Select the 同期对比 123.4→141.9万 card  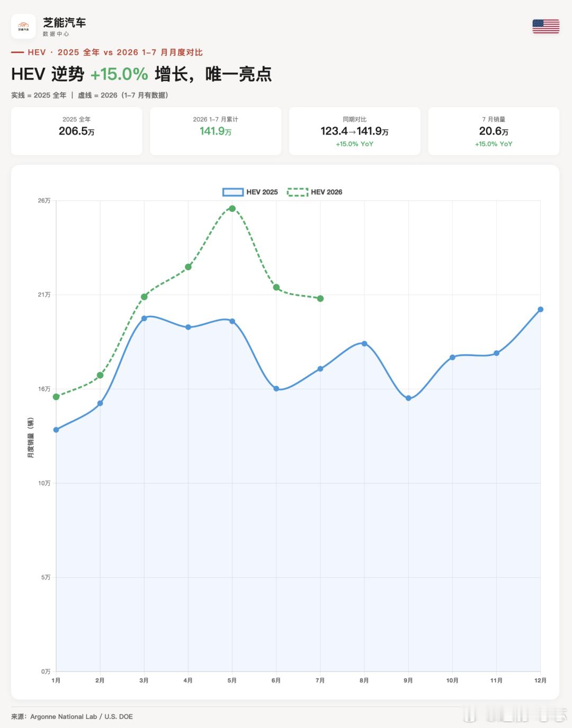[x=354, y=131]
